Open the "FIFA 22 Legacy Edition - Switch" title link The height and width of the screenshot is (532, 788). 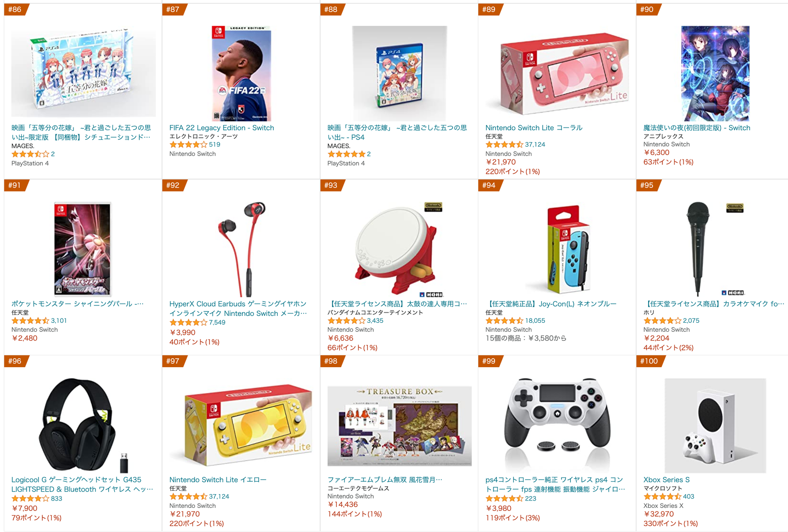coord(222,128)
